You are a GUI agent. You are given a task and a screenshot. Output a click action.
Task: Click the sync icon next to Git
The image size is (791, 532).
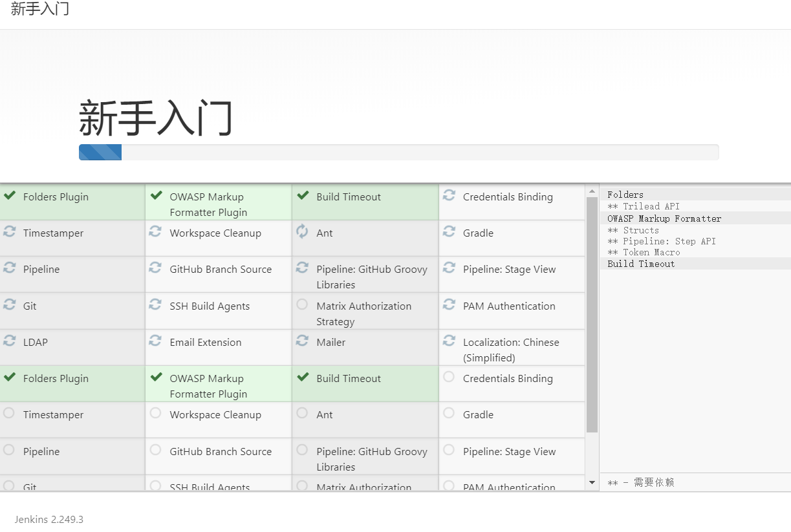(9, 304)
